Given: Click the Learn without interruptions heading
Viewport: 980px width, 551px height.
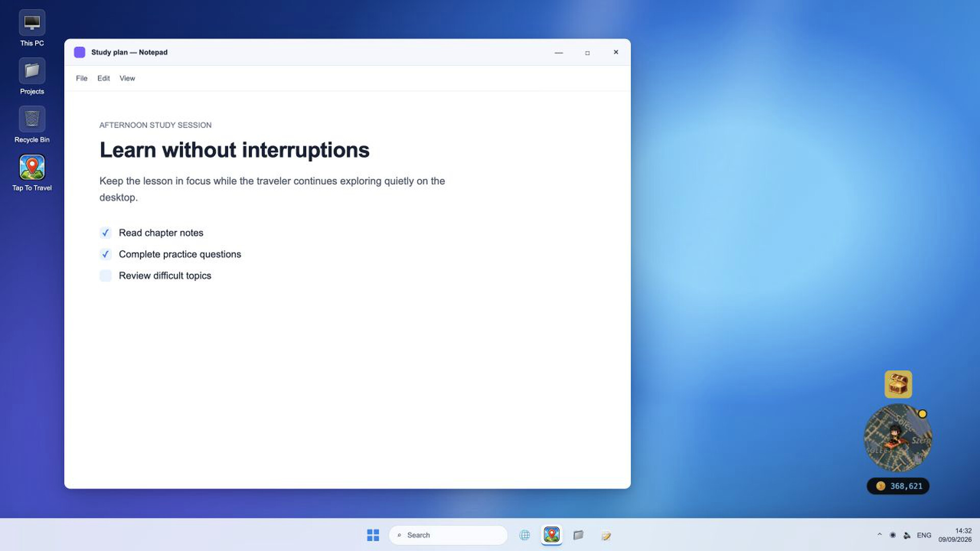Looking at the screenshot, I should [234, 150].
